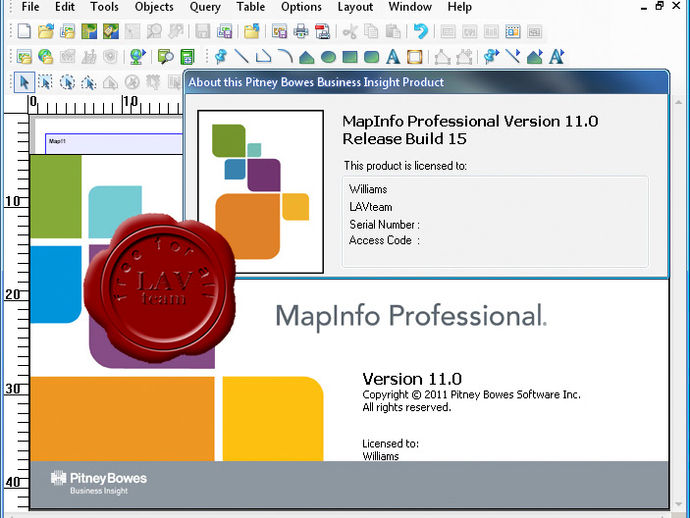Click the New Table blank page icon
690x518 pixels.
click(x=24, y=32)
